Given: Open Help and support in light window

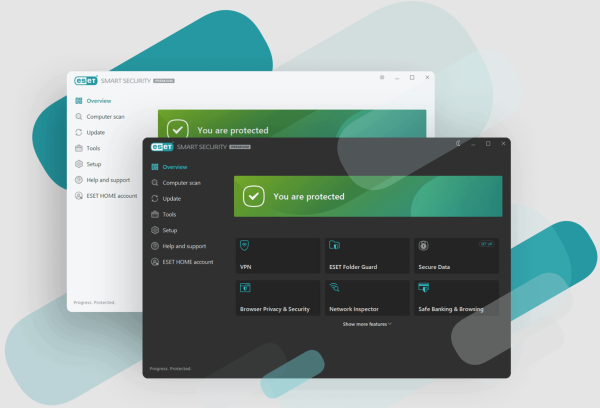Looking at the screenshot, I should coord(103,180).
